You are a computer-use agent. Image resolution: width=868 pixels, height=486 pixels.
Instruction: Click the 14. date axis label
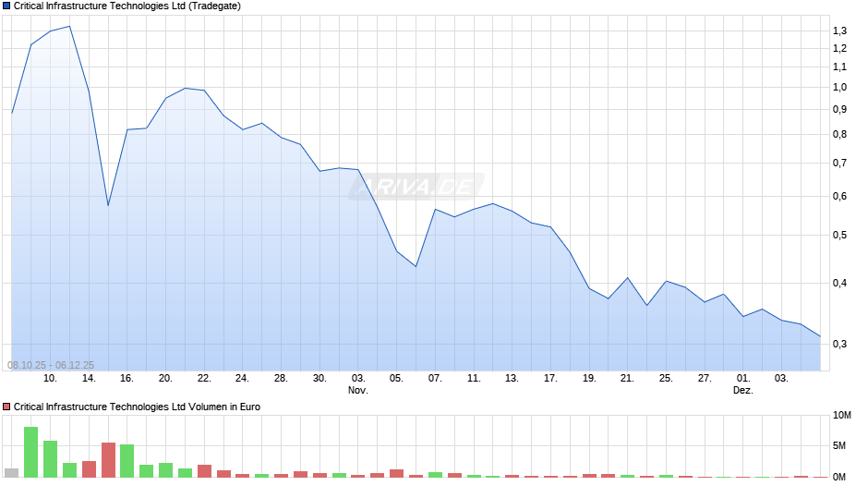pos(90,379)
